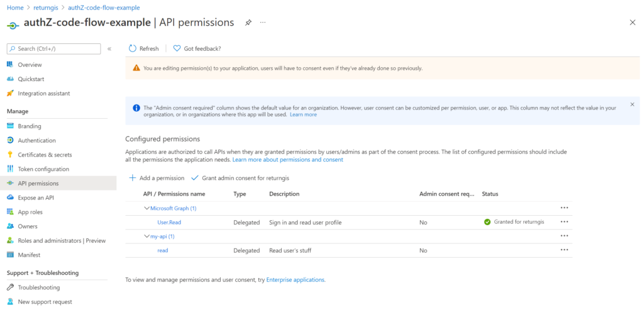Open Learn more about permissions and consent
Viewport: 644px width, 322px height.
pos(287,160)
